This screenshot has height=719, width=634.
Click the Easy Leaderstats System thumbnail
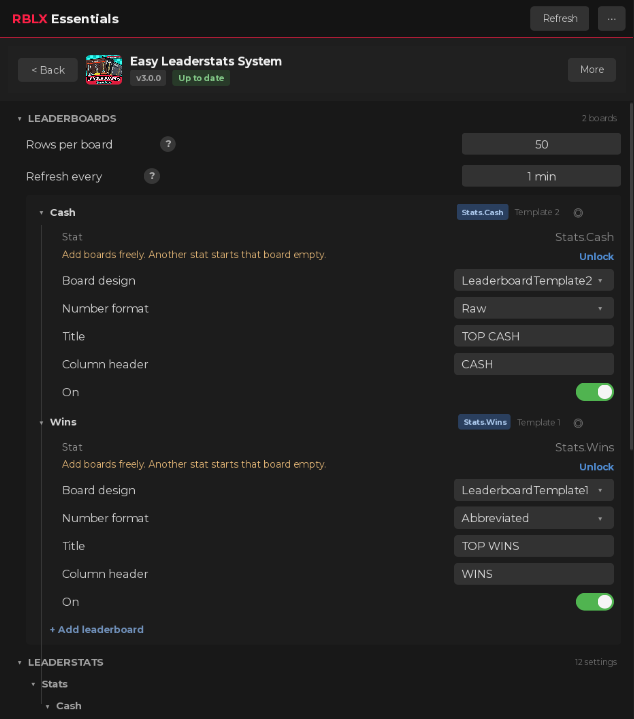104,70
